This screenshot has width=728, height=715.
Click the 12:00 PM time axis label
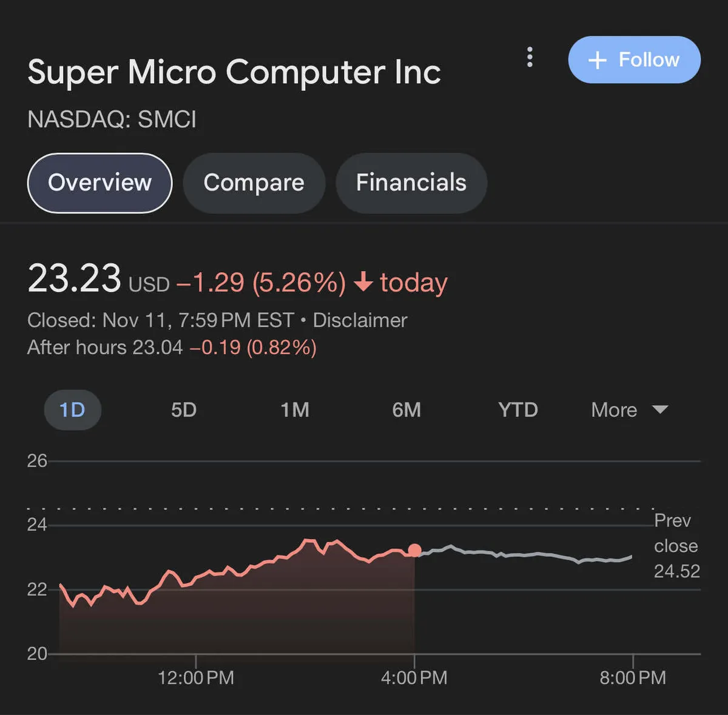(196, 677)
